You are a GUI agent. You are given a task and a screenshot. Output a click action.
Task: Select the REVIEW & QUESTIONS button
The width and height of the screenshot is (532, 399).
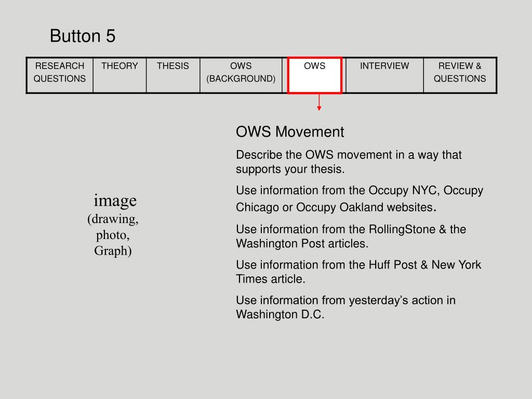(460, 75)
